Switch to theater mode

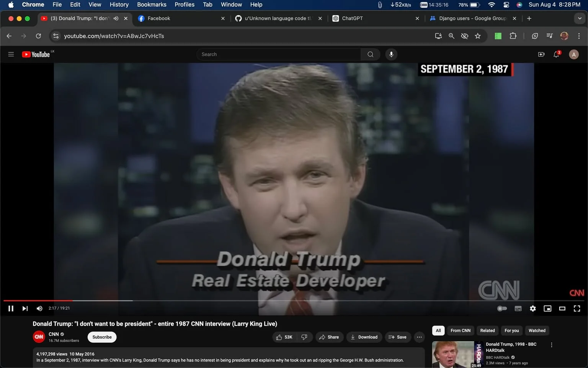tap(562, 309)
